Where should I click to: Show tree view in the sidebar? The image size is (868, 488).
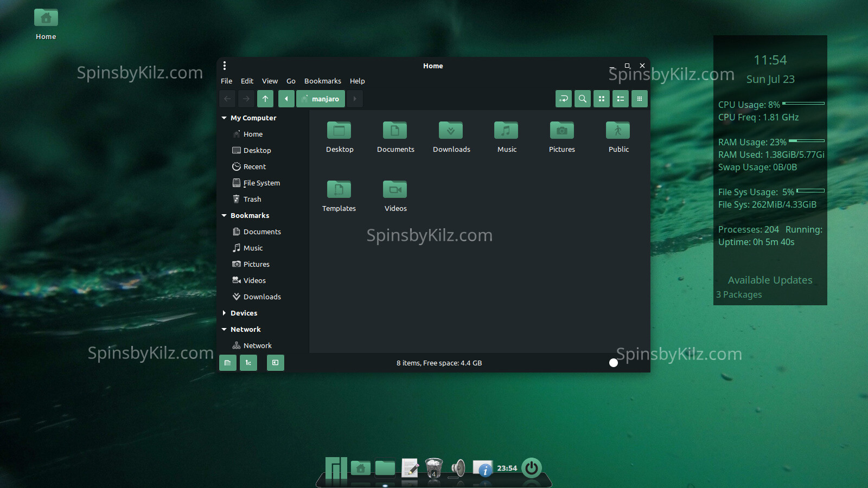click(248, 363)
